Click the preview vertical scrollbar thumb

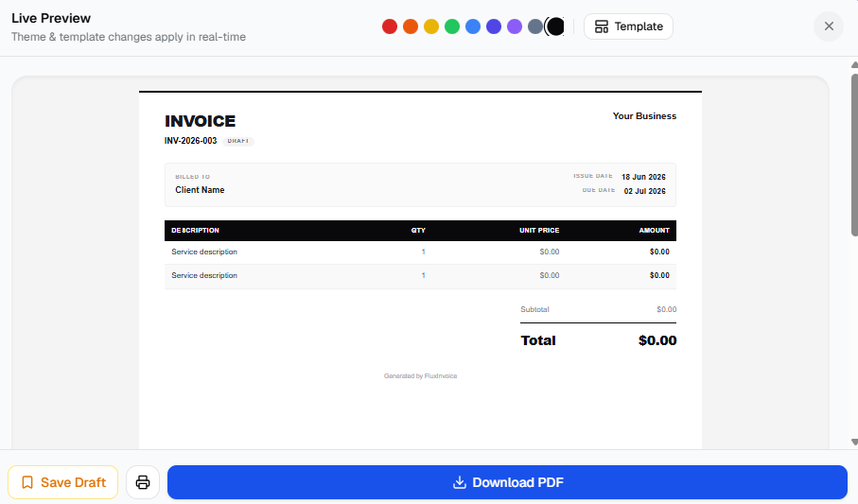[x=854, y=155]
